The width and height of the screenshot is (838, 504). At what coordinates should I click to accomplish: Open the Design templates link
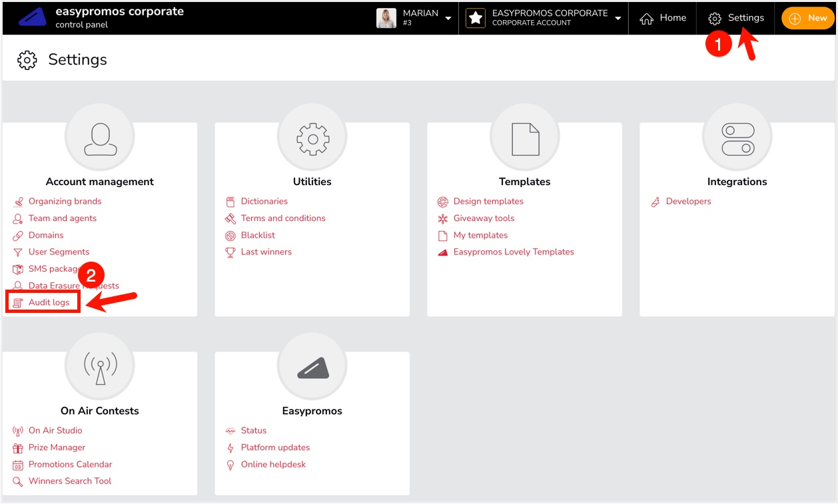[x=488, y=201]
